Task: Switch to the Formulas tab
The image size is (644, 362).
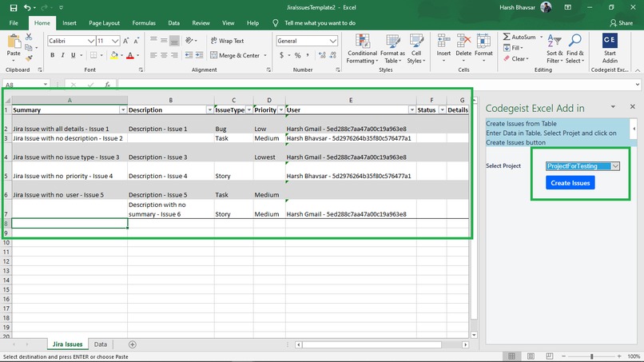Action: [x=144, y=23]
